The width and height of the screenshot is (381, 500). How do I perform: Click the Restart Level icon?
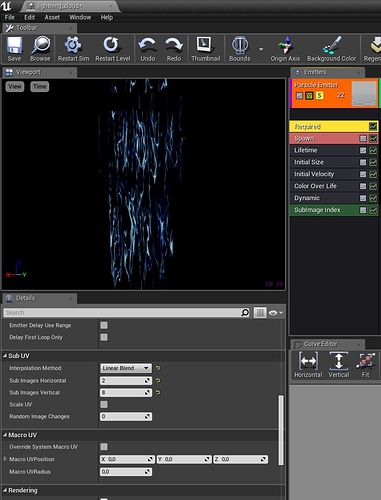pos(111,45)
